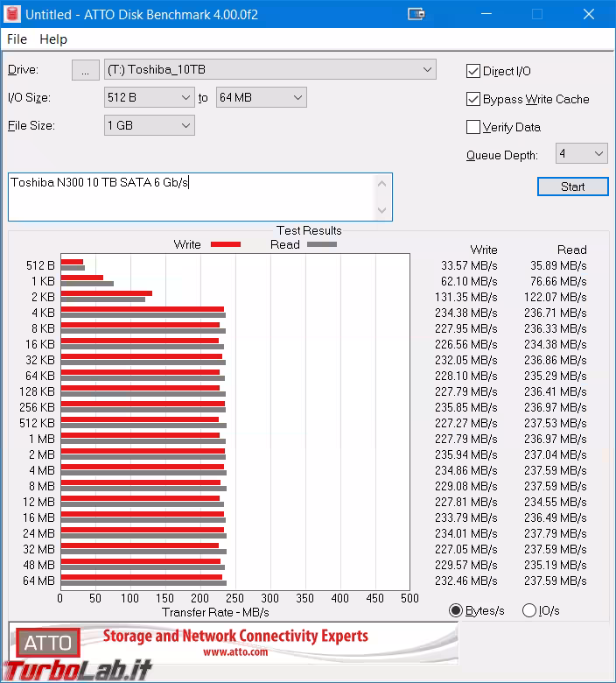Click the 4 MB write value 234.86 MB/s
This screenshot has height=683, width=616.
(x=465, y=470)
